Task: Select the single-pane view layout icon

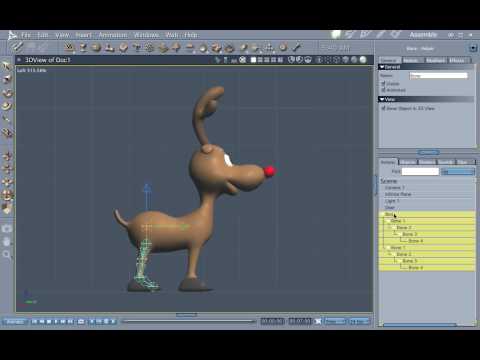Action: coord(253,60)
